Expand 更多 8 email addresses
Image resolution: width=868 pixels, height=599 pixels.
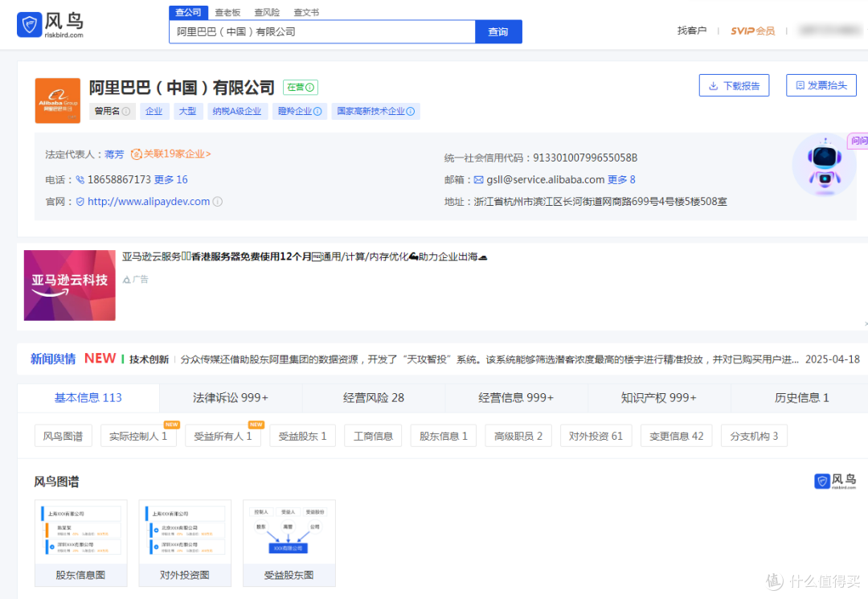pos(621,179)
